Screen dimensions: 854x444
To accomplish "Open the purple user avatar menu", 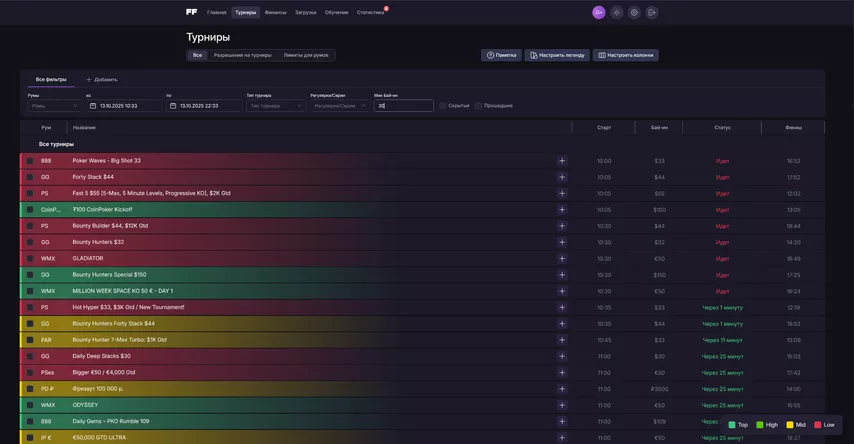I will coord(598,12).
